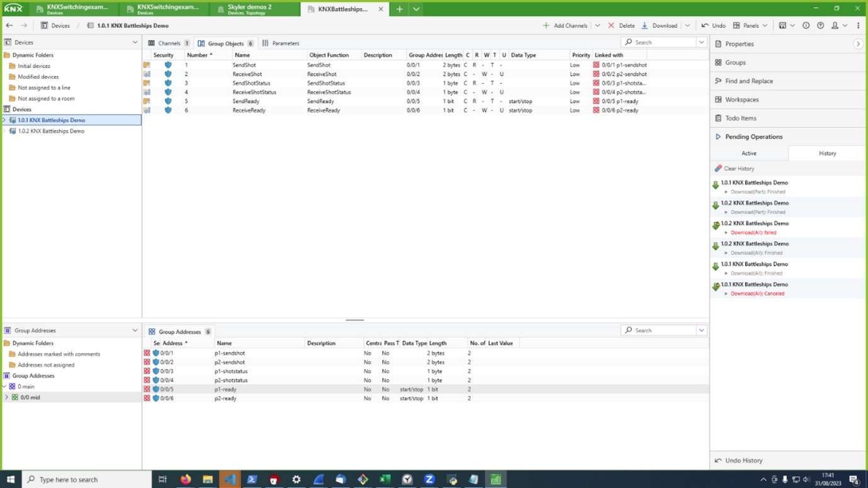Click the user profile icon in toolbar
Screen dimensions: 868x488
[x=833, y=25]
